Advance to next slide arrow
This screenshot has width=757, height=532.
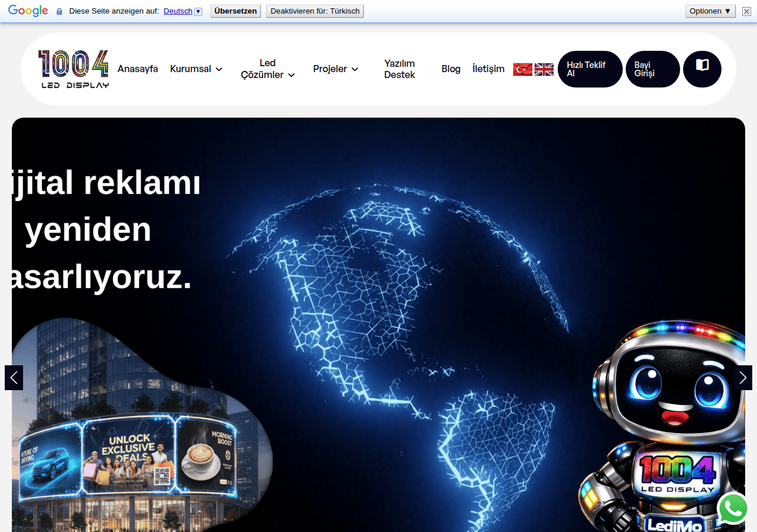tap(743, 378)
